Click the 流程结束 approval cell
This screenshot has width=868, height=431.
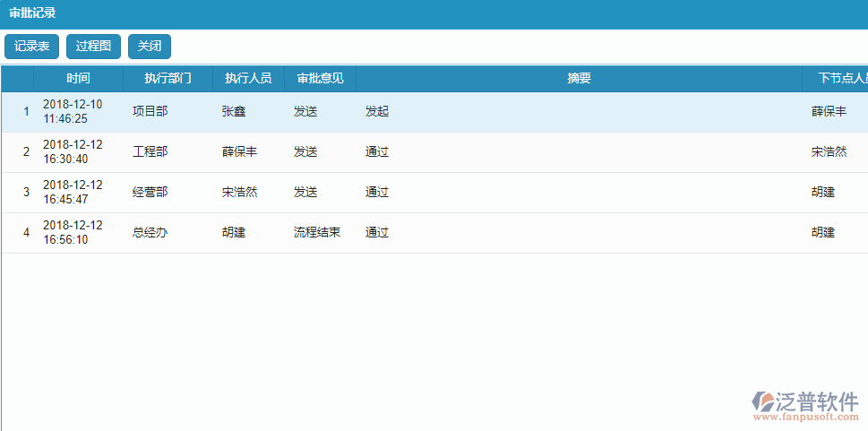click(x=317, y=233)
